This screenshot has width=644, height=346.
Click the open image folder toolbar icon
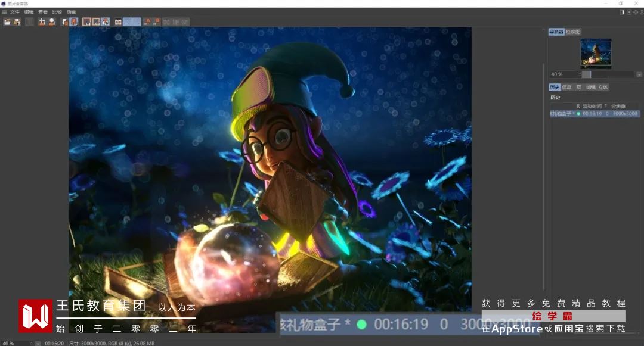(7, 22)
